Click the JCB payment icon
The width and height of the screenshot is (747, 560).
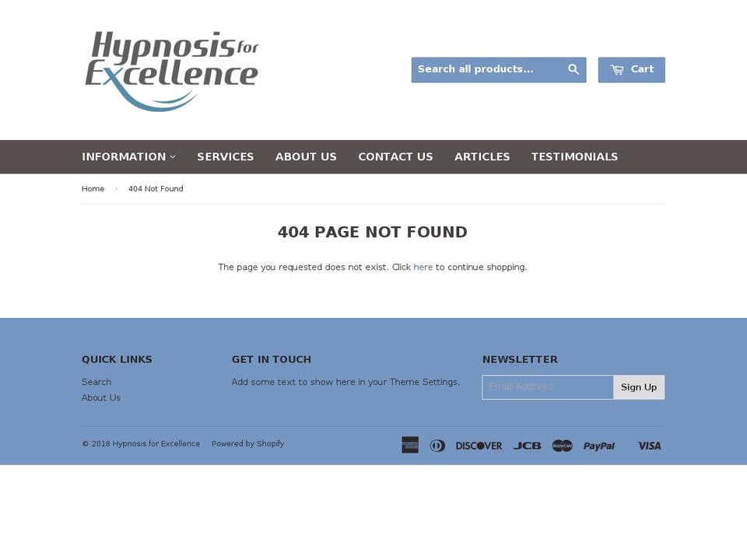pos(527,446)
